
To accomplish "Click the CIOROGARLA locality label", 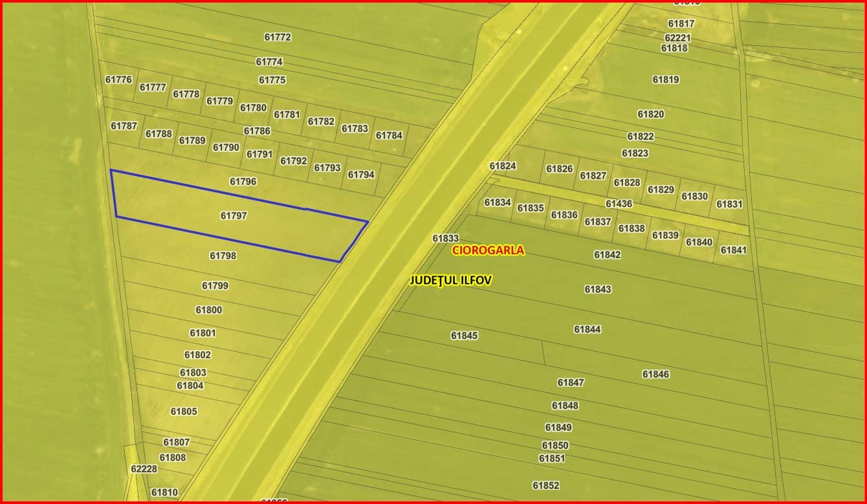I will click(488, 250).
